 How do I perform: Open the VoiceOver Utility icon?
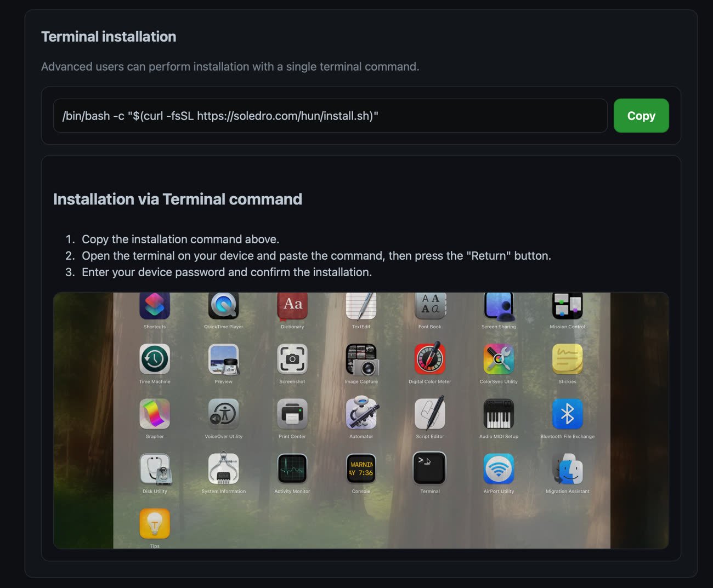[x=223, y=414]
